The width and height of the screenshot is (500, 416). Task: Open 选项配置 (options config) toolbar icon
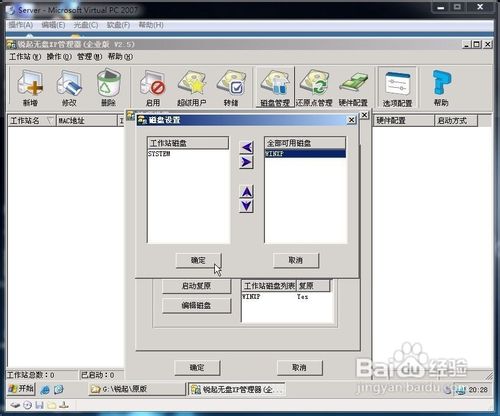point(397,88)
